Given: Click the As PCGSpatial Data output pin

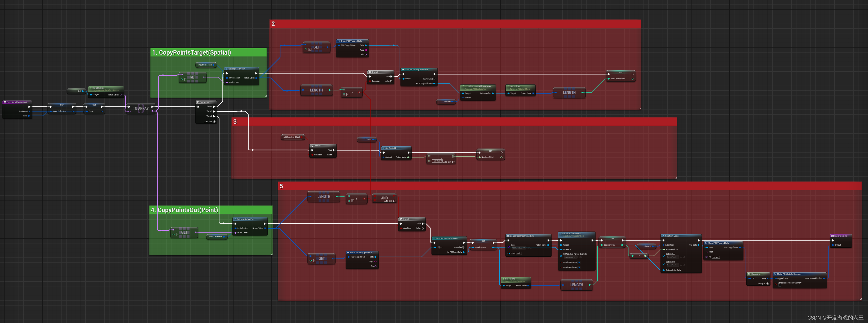Looking at the screenshot, I should coord(434,83).
